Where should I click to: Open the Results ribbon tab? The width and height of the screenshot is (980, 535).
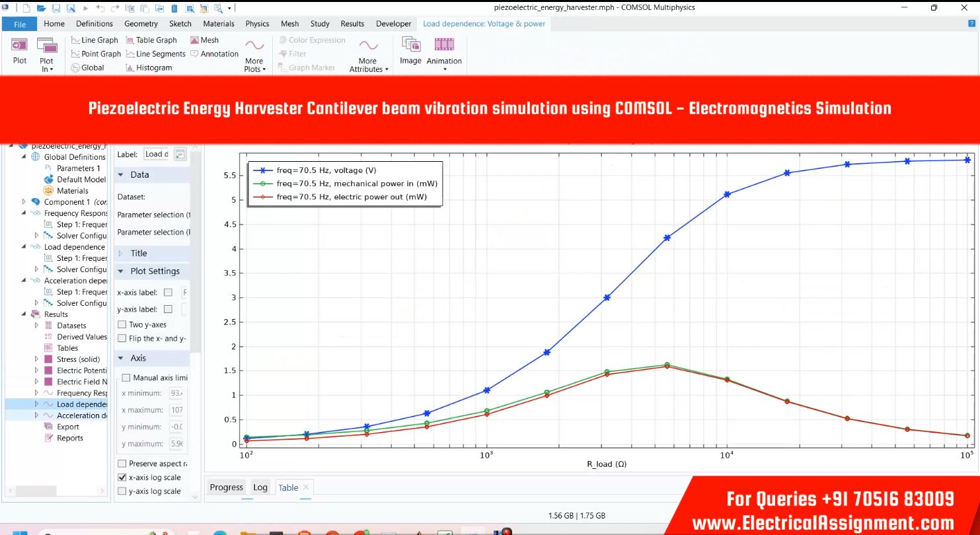(x=352, y=24)
